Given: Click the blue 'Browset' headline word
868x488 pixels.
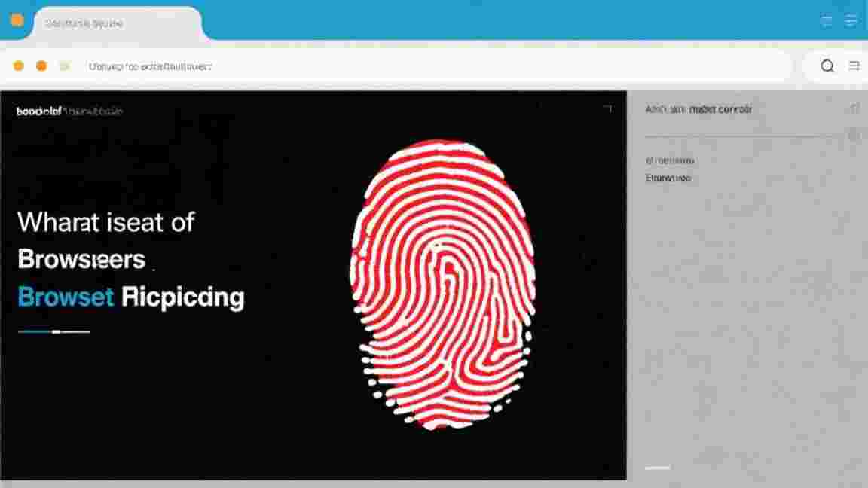Looking at the screenshot, I should point(66,297).
